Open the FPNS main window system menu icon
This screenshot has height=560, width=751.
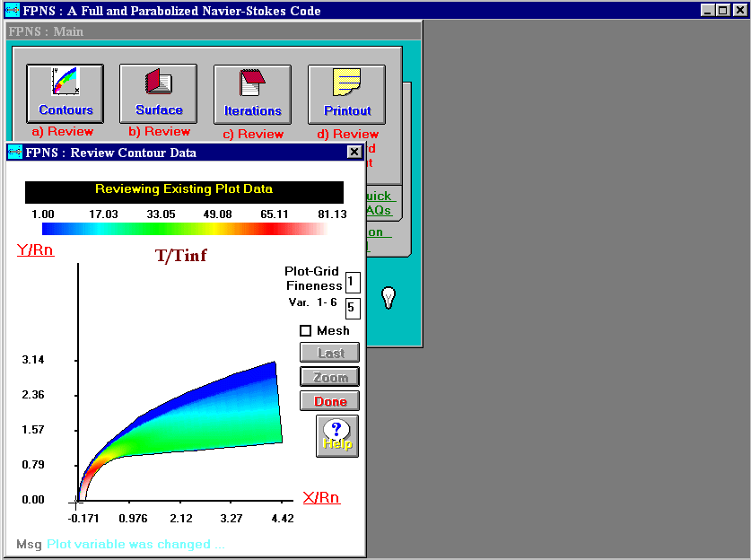(x=12, y=11)
